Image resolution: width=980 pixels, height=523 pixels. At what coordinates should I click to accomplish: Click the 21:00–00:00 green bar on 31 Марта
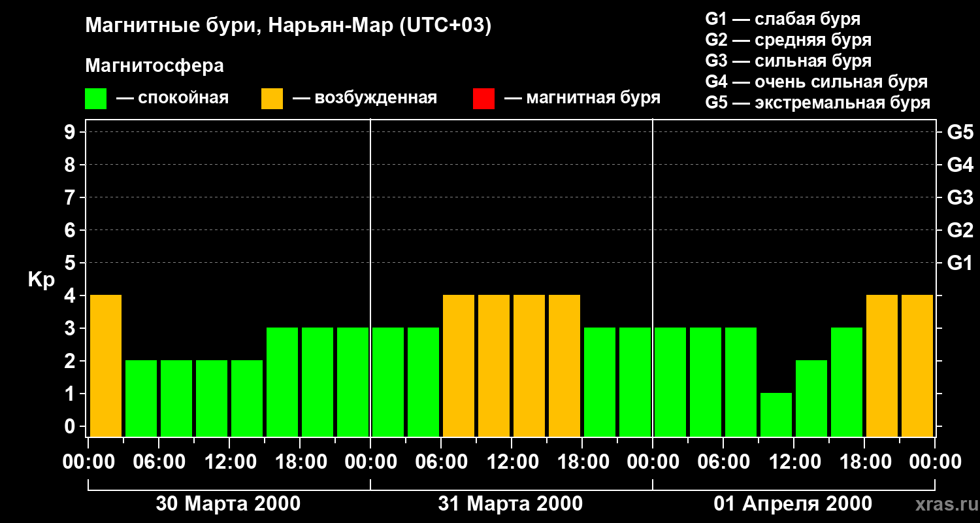coord(635,382)
